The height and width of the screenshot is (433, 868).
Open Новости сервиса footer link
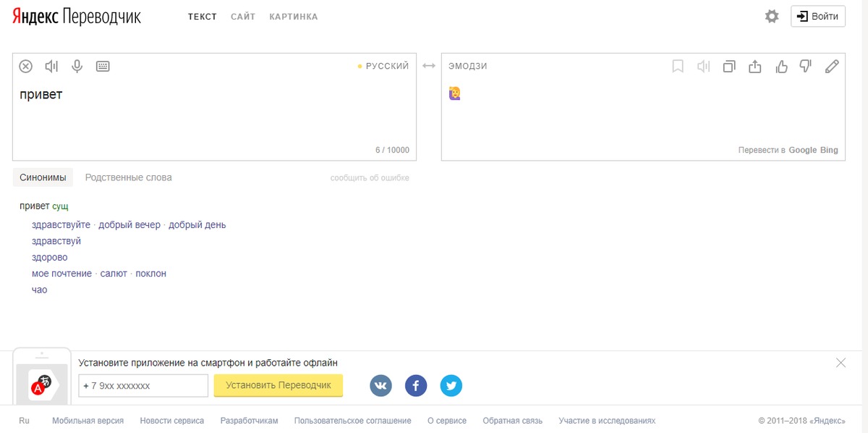(172, 420)
